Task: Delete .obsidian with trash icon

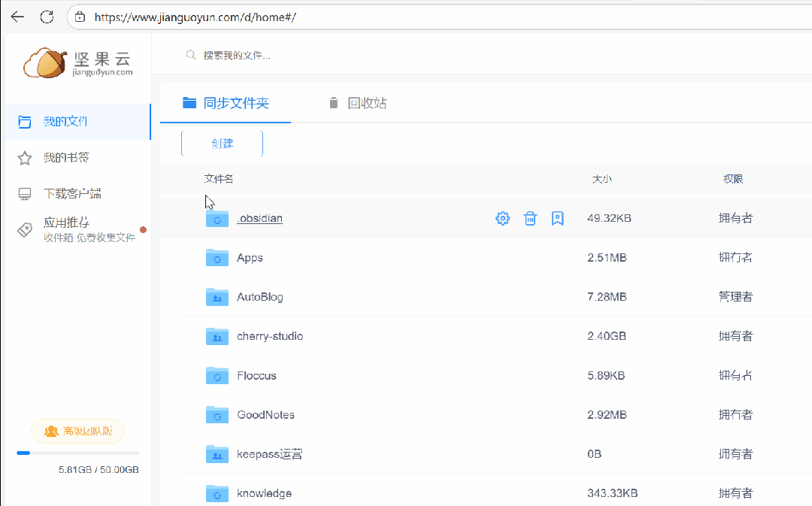Action: [530, 219]
